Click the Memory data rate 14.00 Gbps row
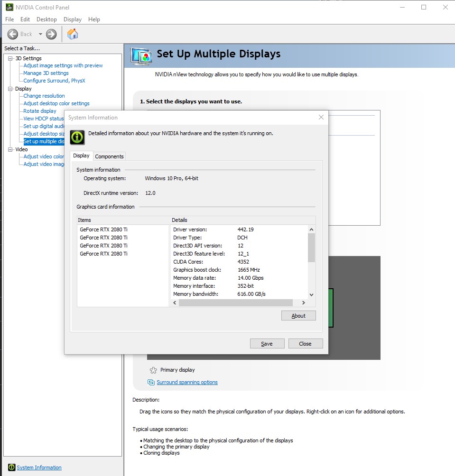455x476 pixels. coord(218,278)
